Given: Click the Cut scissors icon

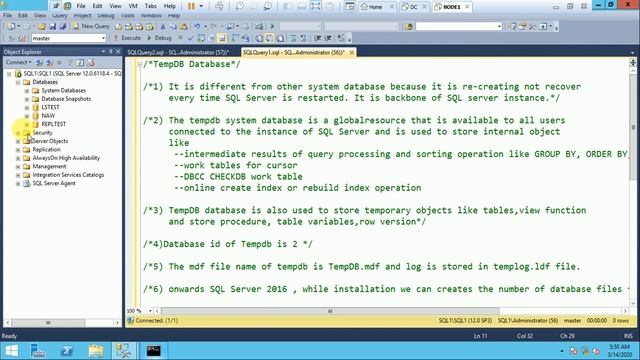Looking at the screenshot, I should tap(162, 26).
